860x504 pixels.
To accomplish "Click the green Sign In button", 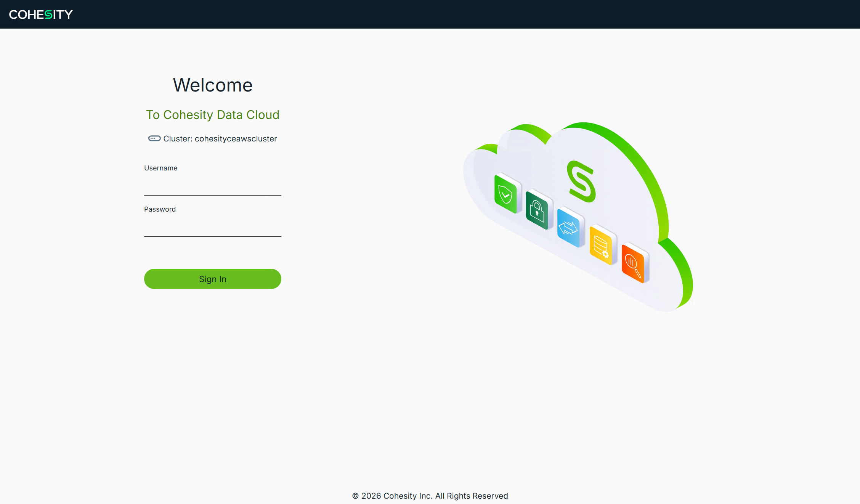I will [x=213, y=279].
